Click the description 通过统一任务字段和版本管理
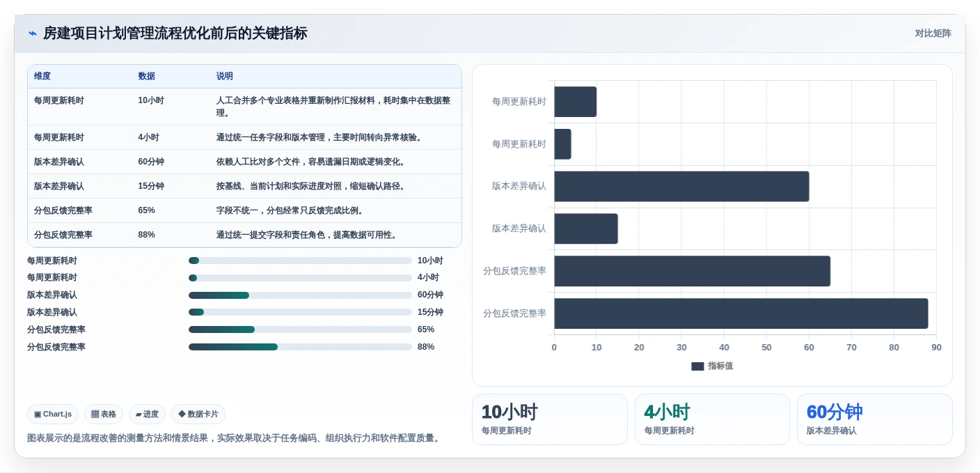980x473 pixels. coord(320,137)
